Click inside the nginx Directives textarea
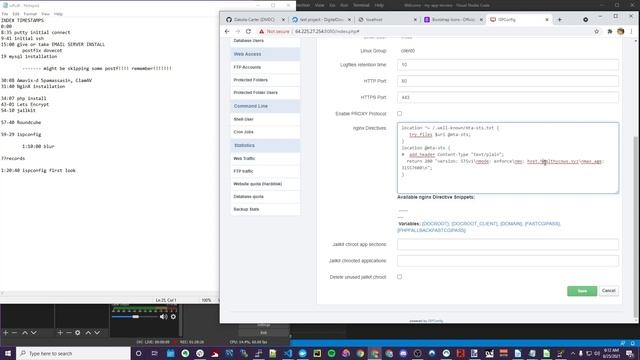Screen dimensions: 640x360 coord(508,158)
